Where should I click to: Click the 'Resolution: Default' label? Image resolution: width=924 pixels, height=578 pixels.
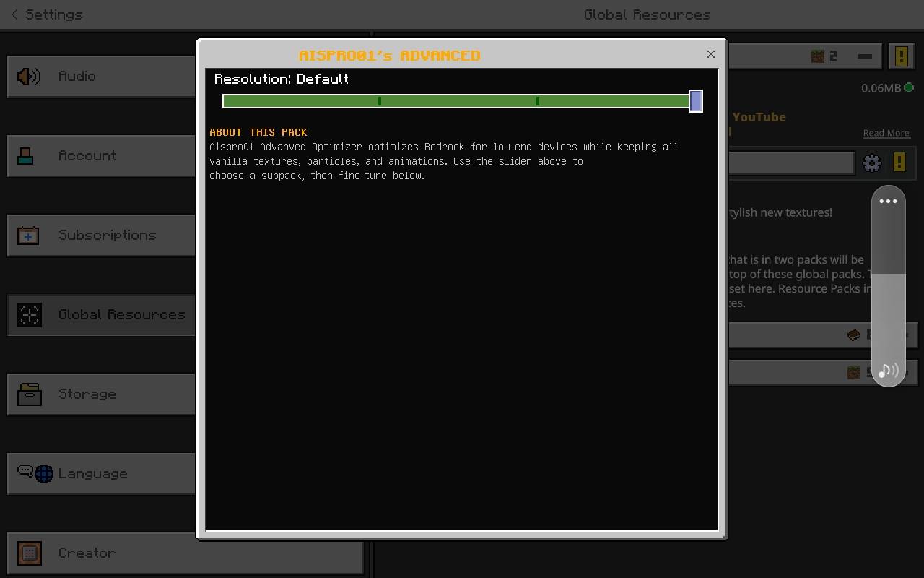pos(282,79)
